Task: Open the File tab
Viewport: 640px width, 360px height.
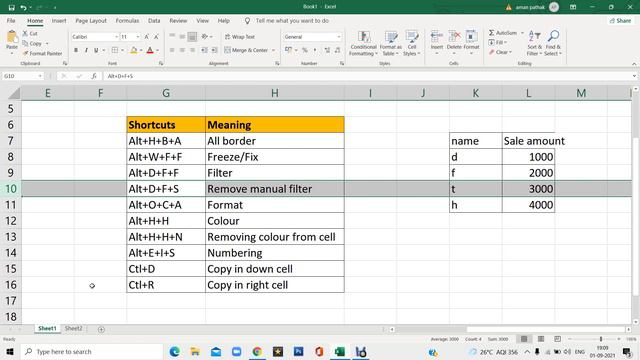Action: tap(11, 20)
